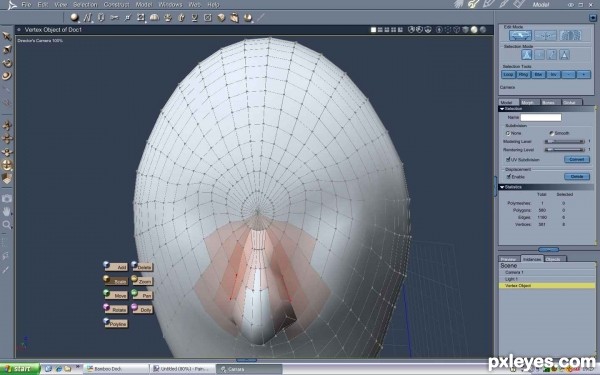Choose the first Edit Mode icon
600x375 pixels.
pos(520,36)
